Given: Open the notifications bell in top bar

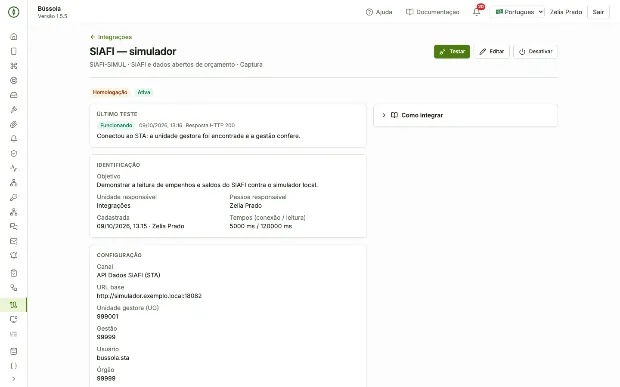Looking at the screenshot, I should (476, 12).
